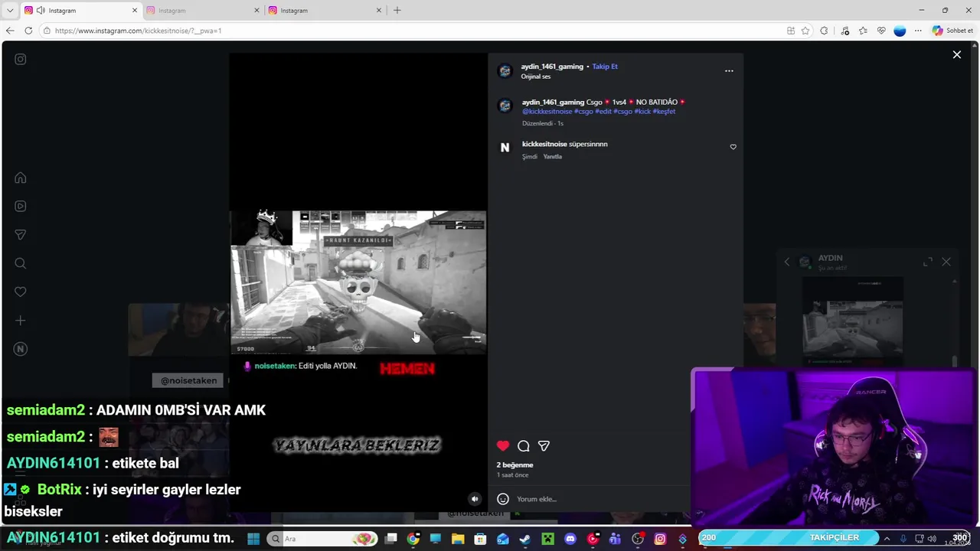Open the post's three-dots options menu
Screen dimensions: 980x551
point(729,71)
